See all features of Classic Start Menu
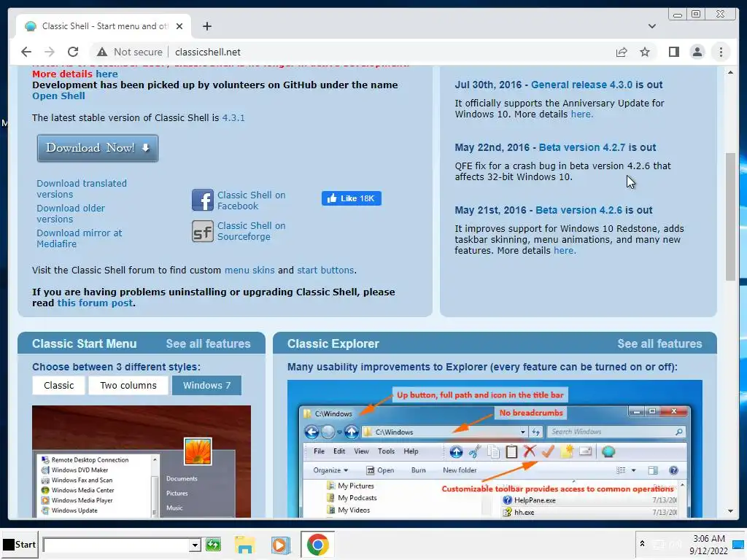 pyautogui.click(x=208, y=344)
